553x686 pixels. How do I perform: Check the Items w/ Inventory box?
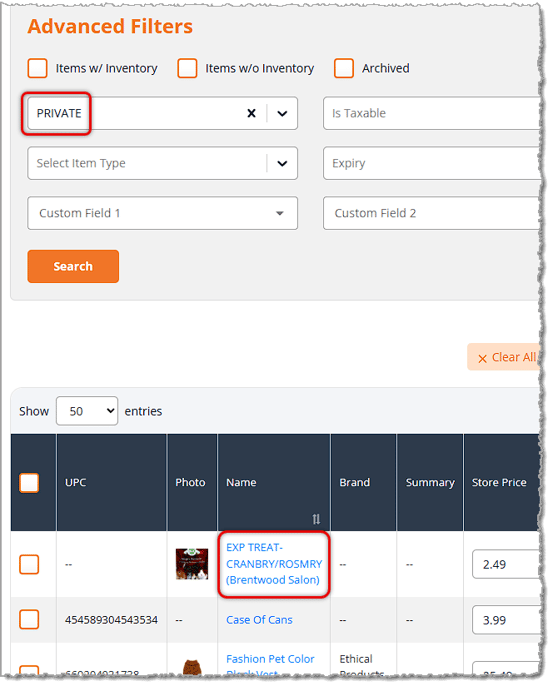click(x=37, y=68)
